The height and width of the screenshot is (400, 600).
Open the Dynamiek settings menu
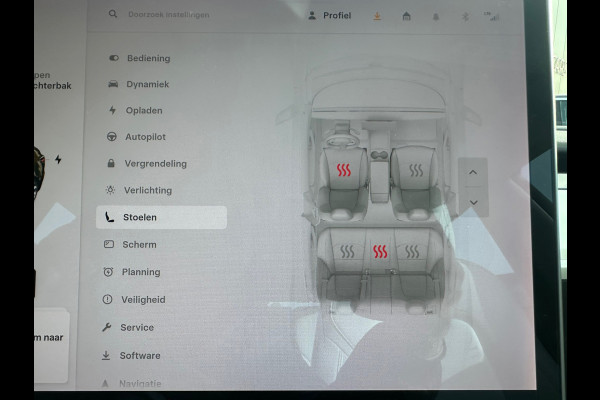pos(138,84)
